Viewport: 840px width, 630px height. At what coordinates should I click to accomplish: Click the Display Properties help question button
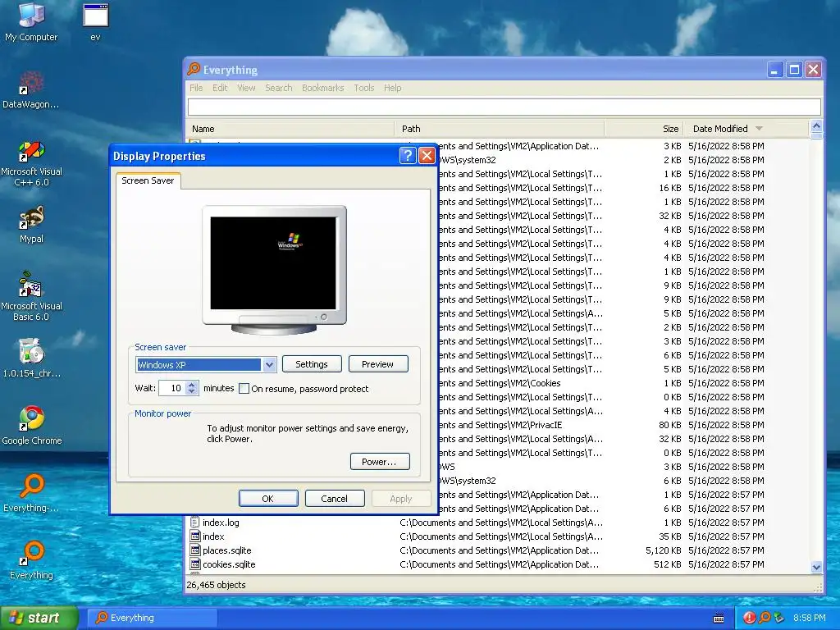click(x=408, y=156)
